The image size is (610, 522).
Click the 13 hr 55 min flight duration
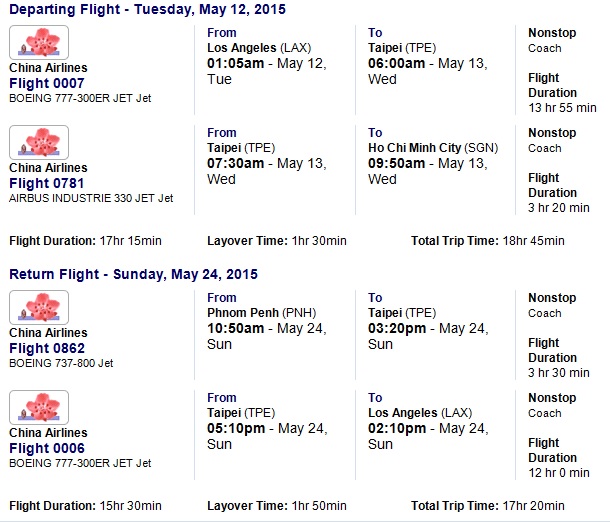click(x=562, y=108)
